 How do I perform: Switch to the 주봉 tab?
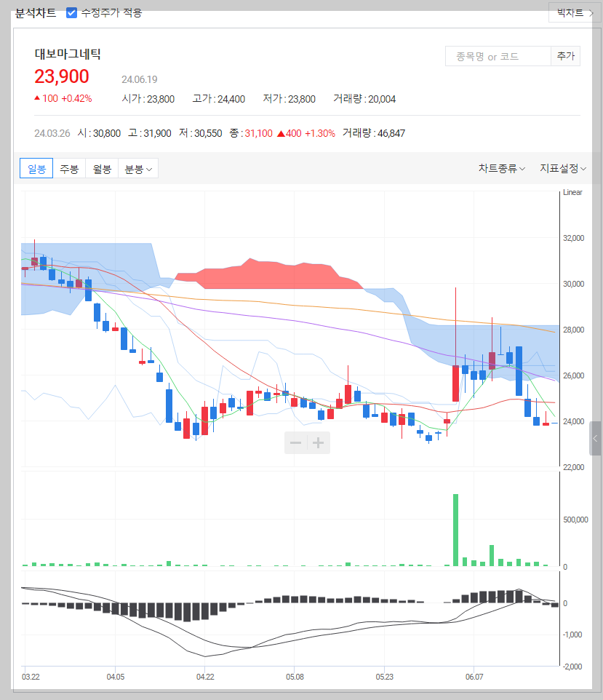point(69,169)
